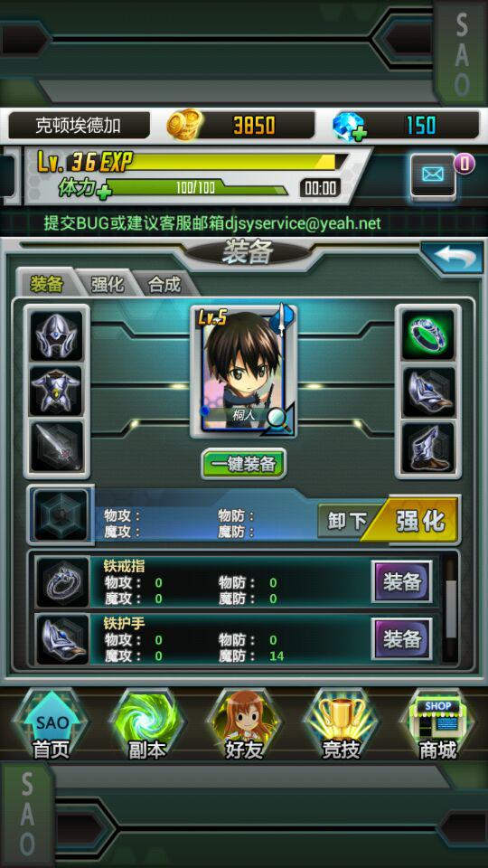The width and height of the screenshot is (488, 868).
Task: Click the 卸下 button
Action: click(x=346, y=521)
